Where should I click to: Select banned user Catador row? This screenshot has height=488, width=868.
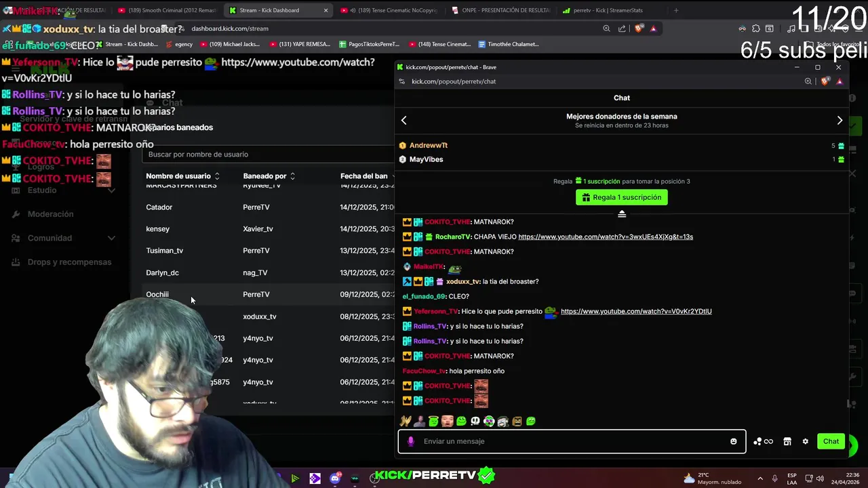tap(268, 207)
